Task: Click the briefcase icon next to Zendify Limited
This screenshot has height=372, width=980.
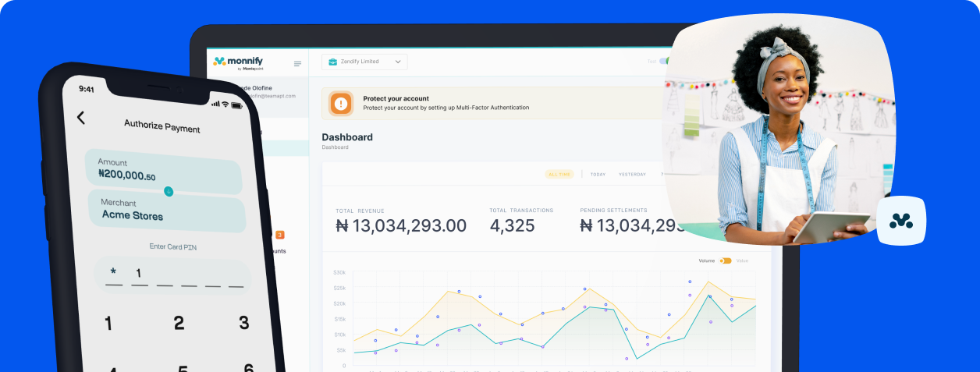Action: [332, 62]
